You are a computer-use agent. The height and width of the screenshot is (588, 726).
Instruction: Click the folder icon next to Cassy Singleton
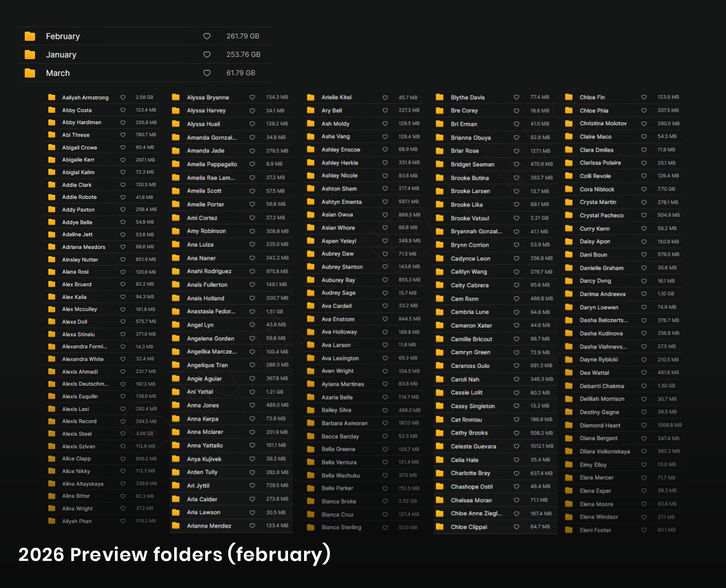point(440,406)
